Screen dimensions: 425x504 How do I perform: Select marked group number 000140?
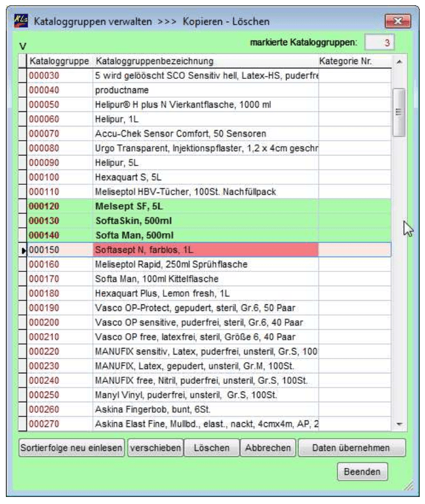(x=60, y=236)
